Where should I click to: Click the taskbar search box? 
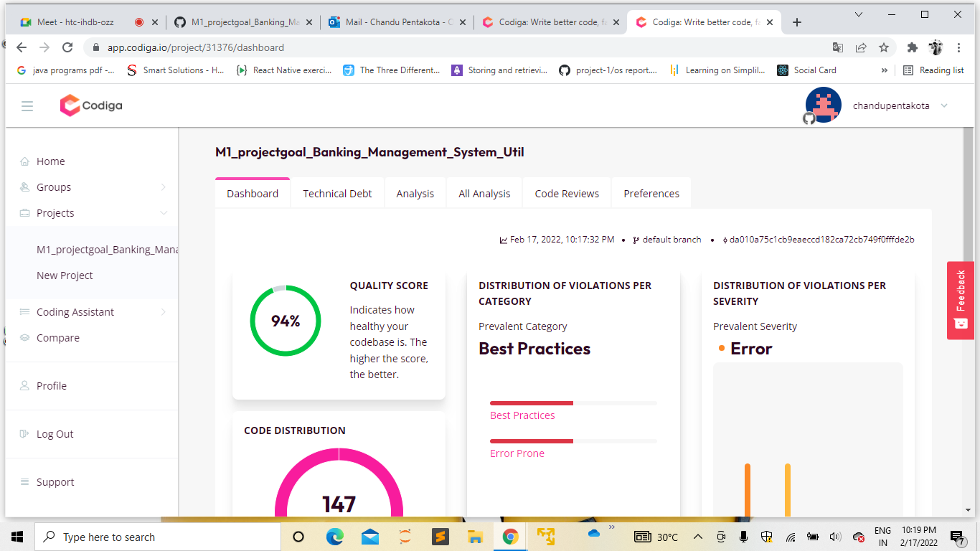tap(158, 537)
